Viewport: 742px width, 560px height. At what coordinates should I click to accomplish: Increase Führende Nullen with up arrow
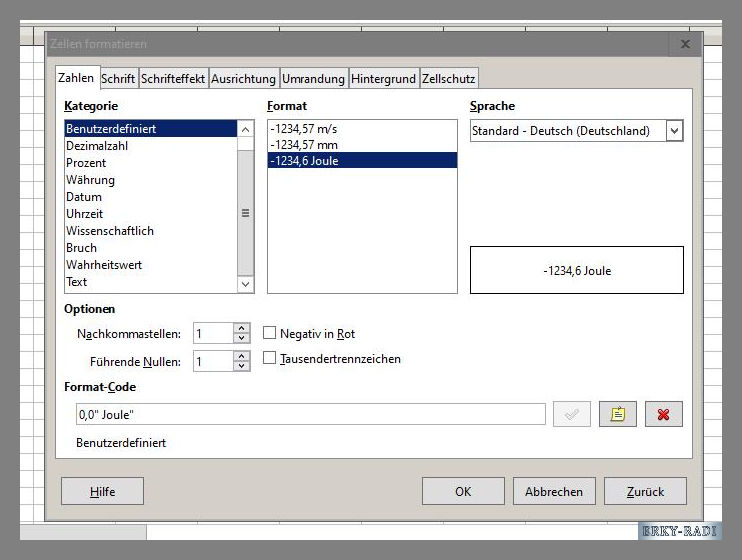(x=242, y=356)
